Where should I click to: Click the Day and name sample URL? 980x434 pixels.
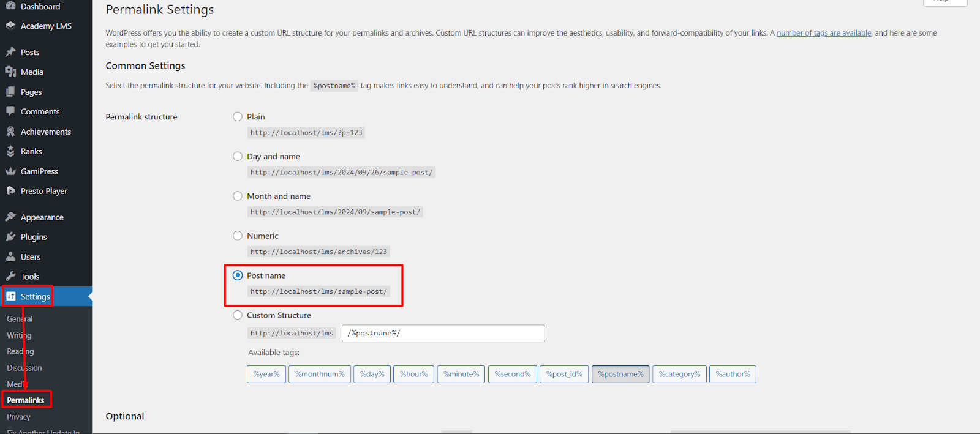pos(341,172)
